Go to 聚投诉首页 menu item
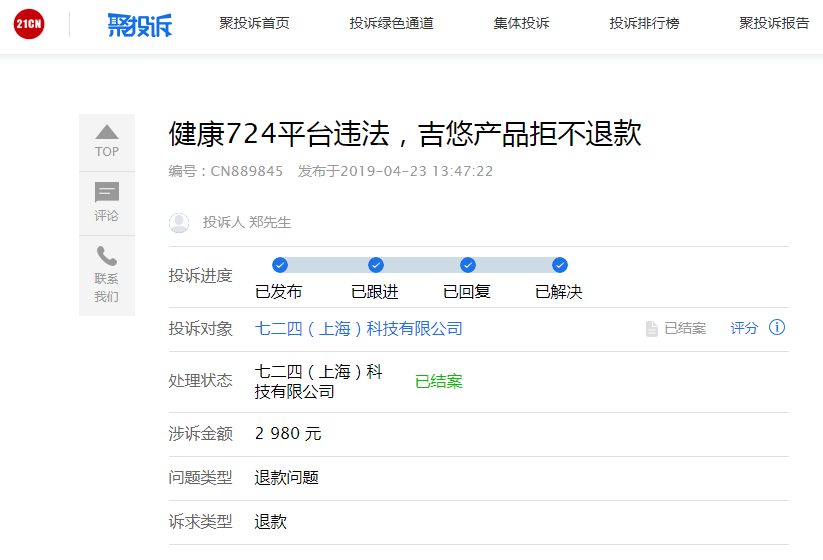Image resolution: width=823 pixels, height=560 pixels. pos(254,23)
